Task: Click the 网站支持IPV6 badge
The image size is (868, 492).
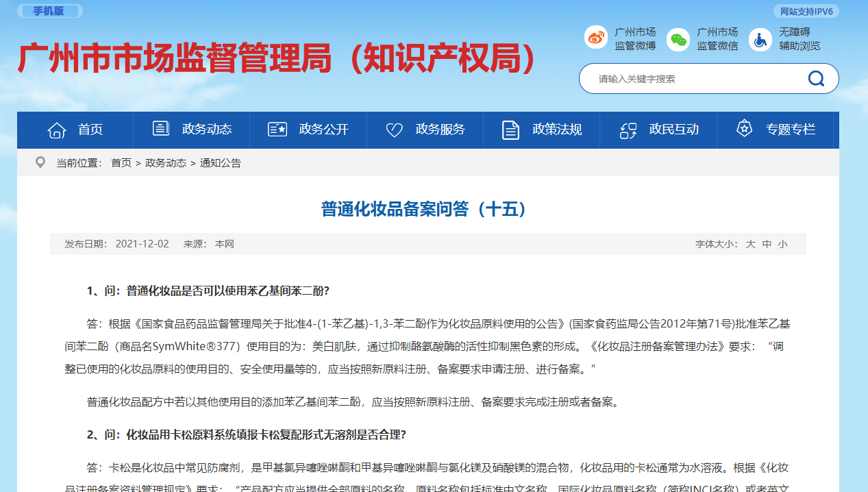Action: point(806,11)
